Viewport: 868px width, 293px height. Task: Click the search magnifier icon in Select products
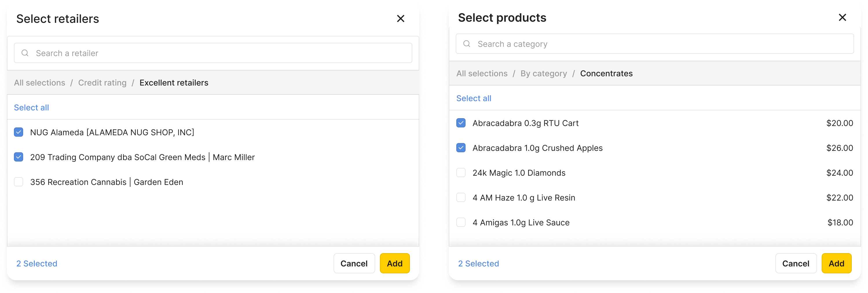pyautogui.click(x=467, y=44)
